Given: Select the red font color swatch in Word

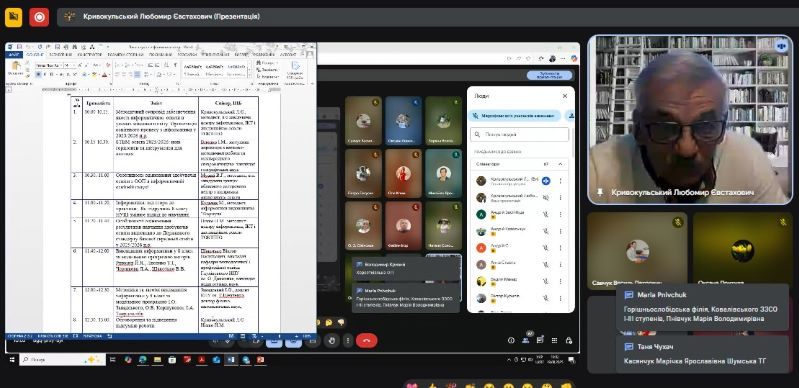Looking at the screenshot, I should pyautogui.click(x=103, y=74).
